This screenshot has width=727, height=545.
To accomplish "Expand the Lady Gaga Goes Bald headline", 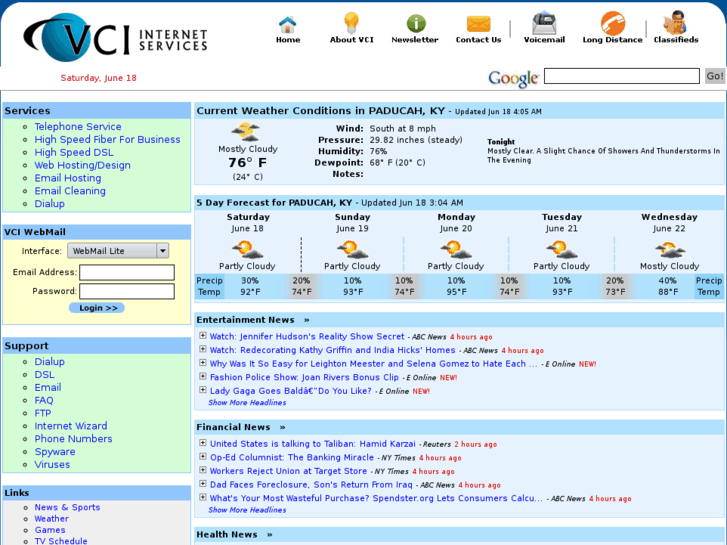I will tap(203, 390).
